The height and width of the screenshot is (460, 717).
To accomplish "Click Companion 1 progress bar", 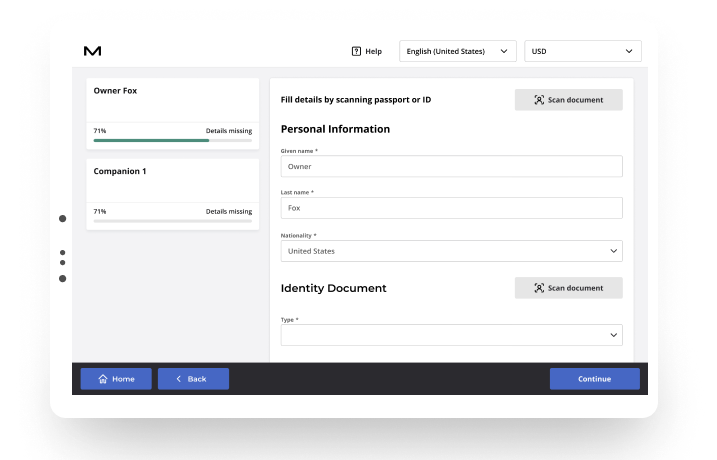I will tap(172, 221).
